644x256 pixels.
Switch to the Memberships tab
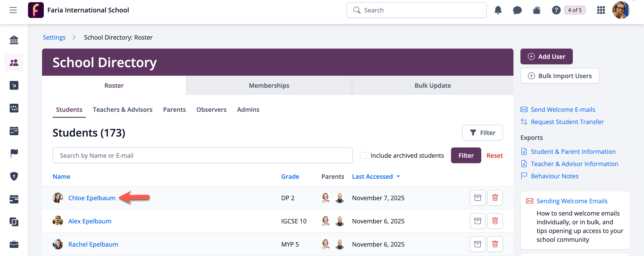click(269, 85)
